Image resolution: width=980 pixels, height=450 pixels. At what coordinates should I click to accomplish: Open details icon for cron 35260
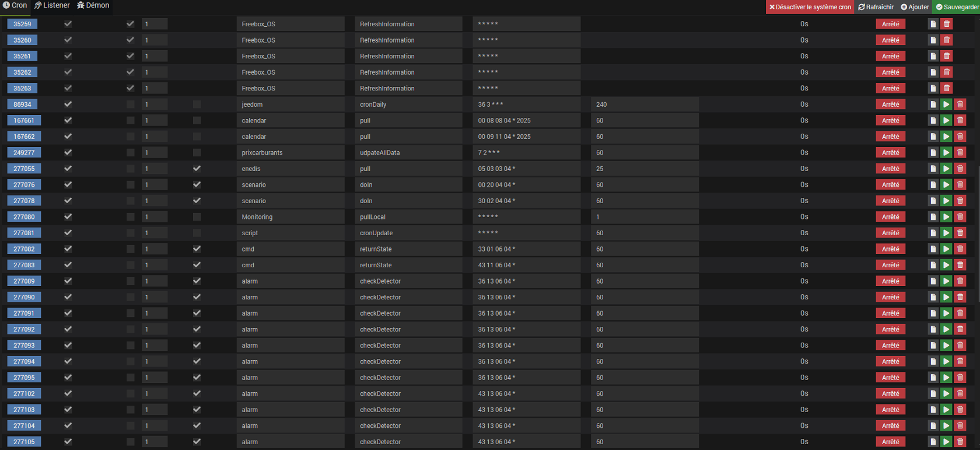933,40
